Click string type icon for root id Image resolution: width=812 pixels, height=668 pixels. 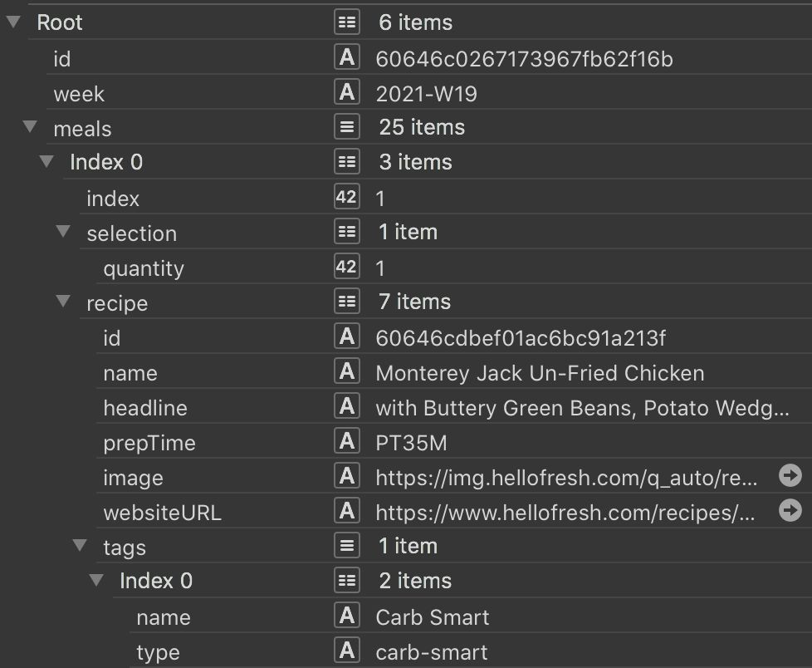click(x=346, y=57)
